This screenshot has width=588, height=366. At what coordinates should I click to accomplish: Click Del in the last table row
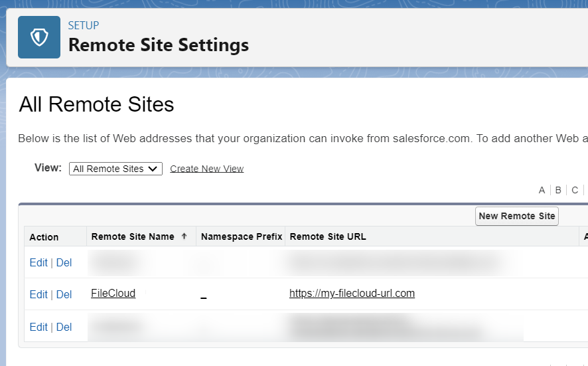(64, 327)
